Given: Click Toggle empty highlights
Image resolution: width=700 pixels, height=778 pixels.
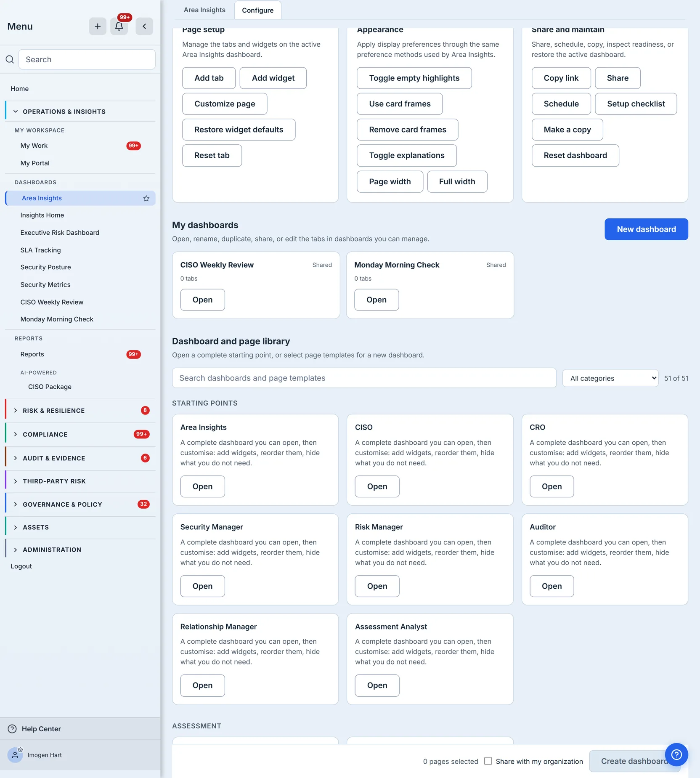Looking at the screenshot, I should [414, 78].
